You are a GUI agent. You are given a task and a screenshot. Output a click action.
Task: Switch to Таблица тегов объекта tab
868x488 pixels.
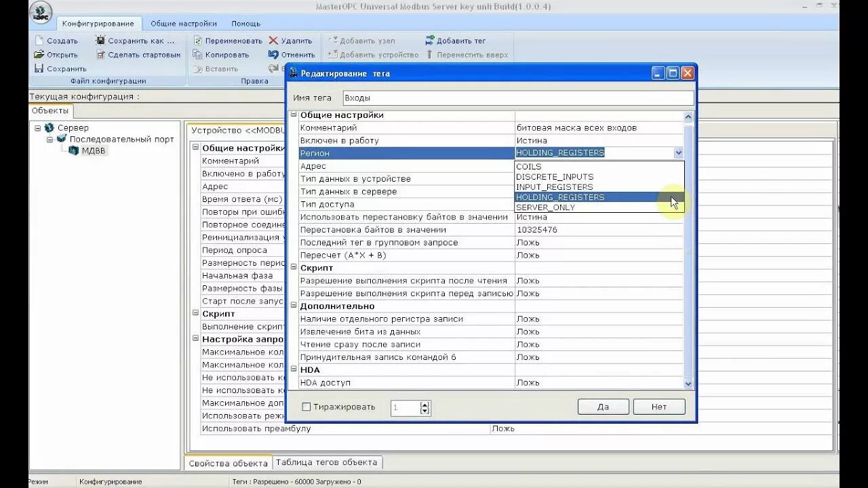327,462
